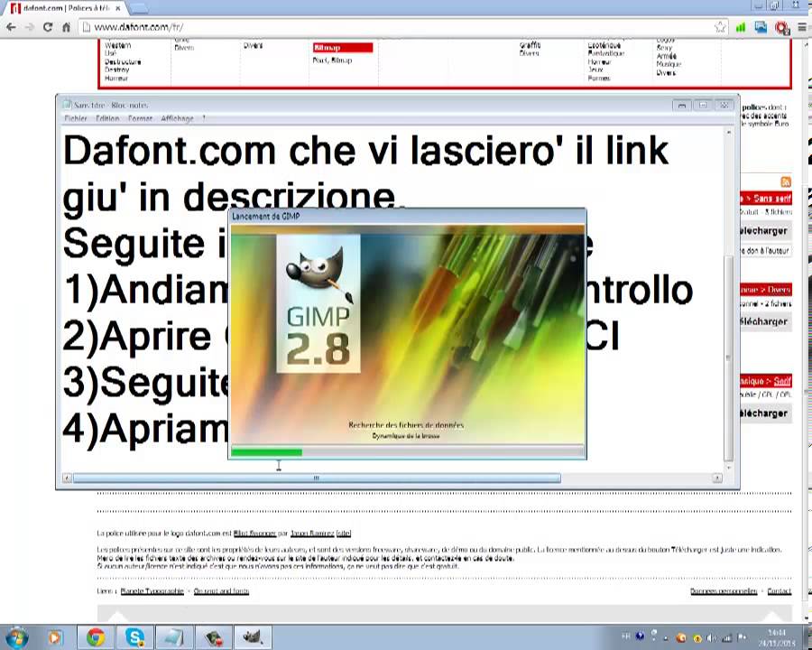
Task: Open the Formes font category
Action: coord(599,78)
